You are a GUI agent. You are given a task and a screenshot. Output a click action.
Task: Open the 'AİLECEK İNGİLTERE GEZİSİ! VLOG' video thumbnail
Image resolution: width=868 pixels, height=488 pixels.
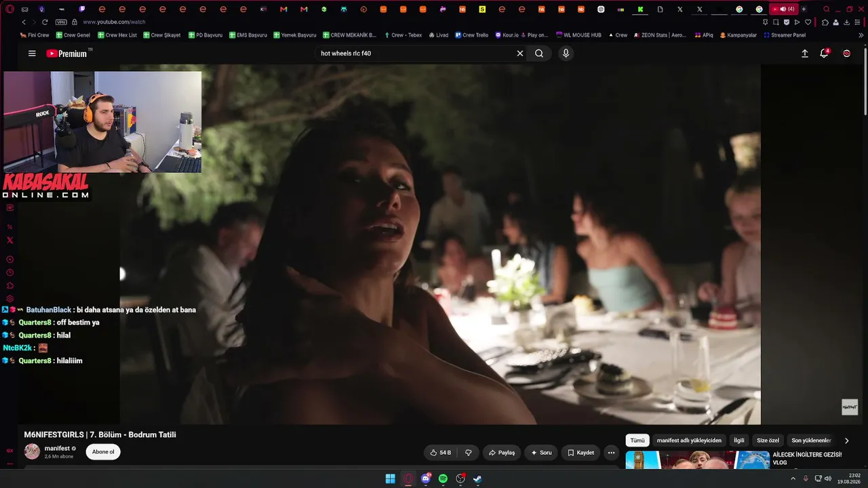click(697, 460)
